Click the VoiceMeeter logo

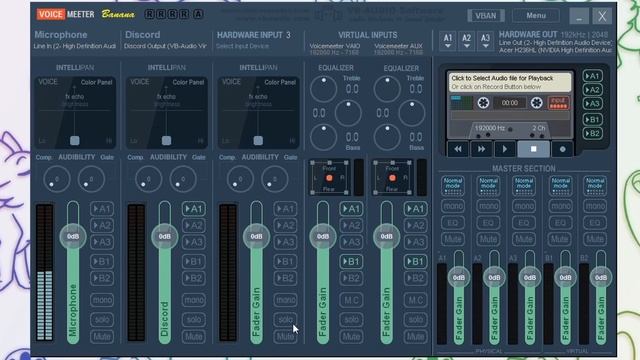65,14
